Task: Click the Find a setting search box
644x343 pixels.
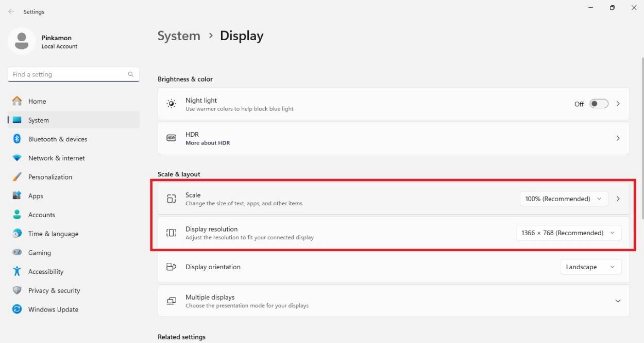Action: (67, 74)
